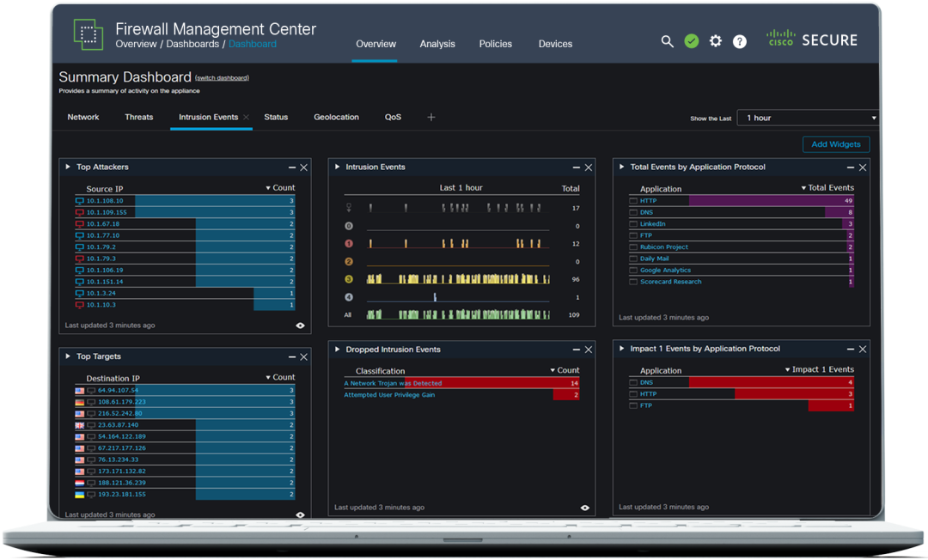Sort Top Attackers by Count column
Viewport: 928px width, 560px height.
[280, 188]
